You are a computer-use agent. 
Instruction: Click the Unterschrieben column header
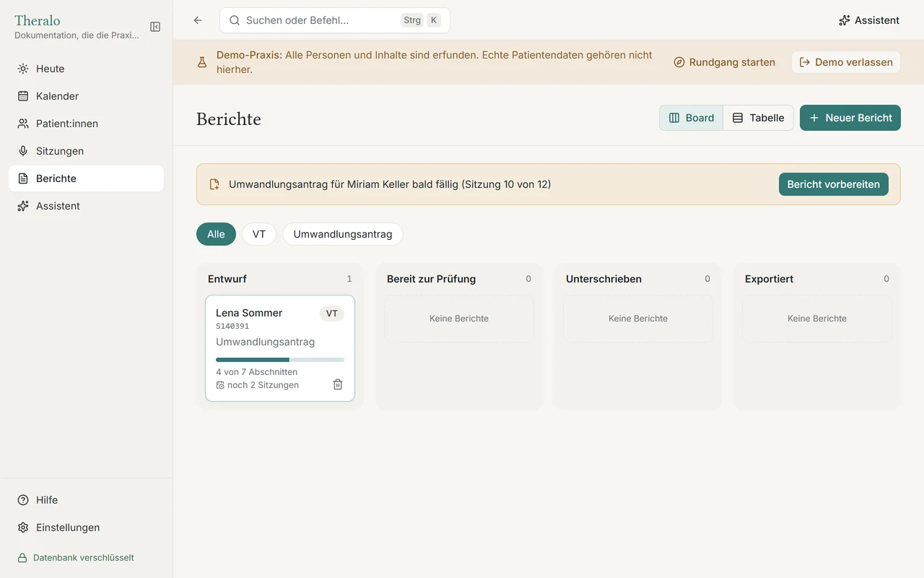pos(603,279)
